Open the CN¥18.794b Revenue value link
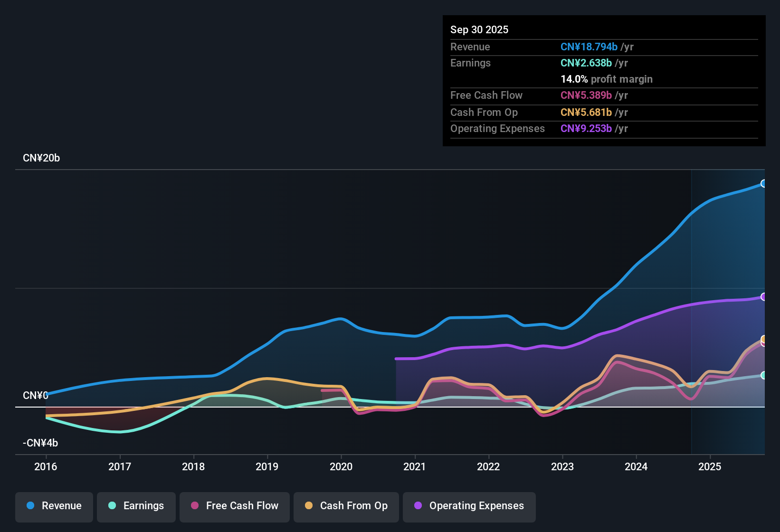This screenshot has width=780, height=532. click(589, 47)
